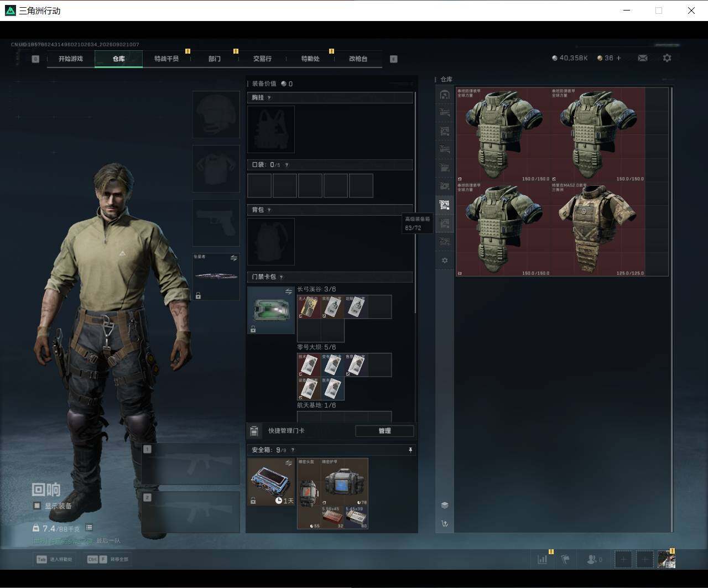The height and width of the screenshot is (588, 708).
Task: Click the empty helmet equipment slot
Action: [216, 115]
